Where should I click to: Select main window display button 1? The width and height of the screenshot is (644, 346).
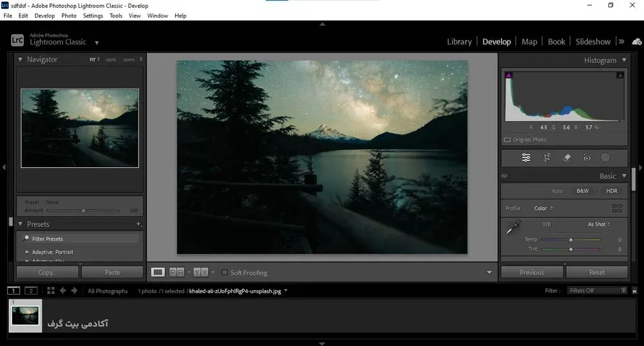click(14, 291)
